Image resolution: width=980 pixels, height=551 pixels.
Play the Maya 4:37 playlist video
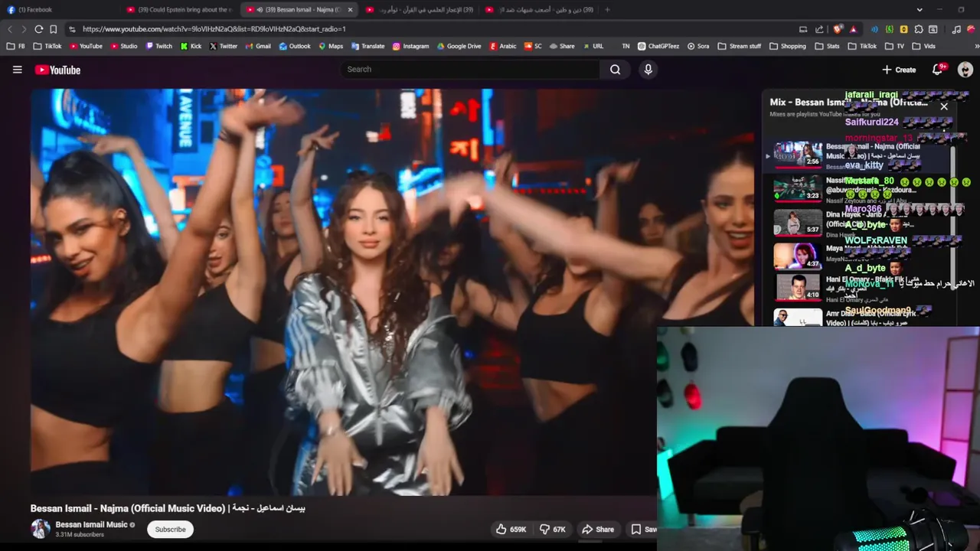click(797, 256)
